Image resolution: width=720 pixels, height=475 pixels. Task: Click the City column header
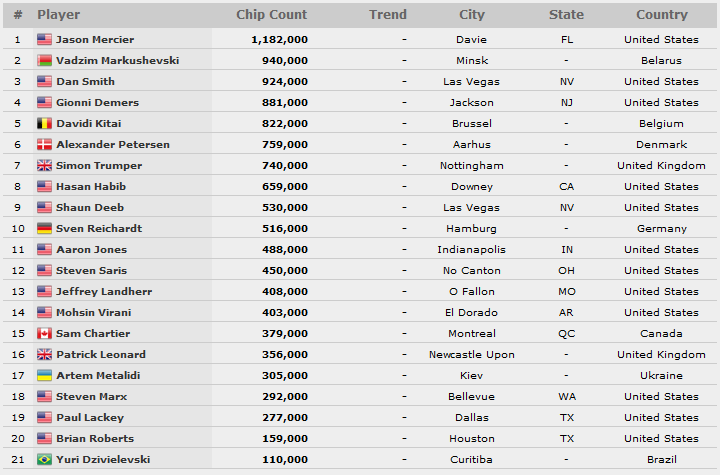tap(472, 15)
